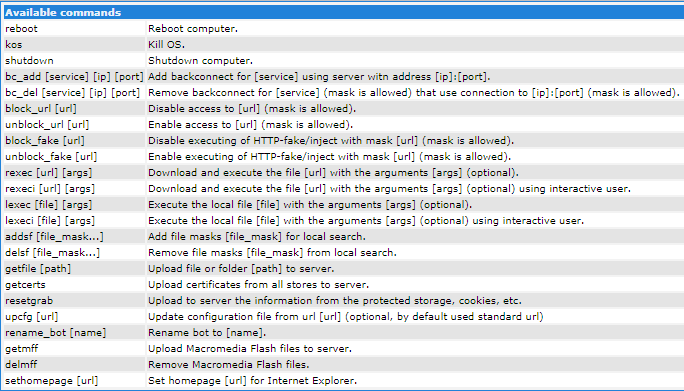684x391 pixels.
Task: Select the 'addsf [file_mask...]' command
Action: [x=55, y=237]
